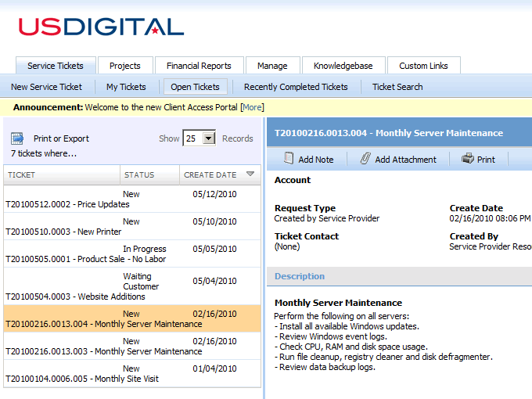This screenshot has height=399, width=532.
Task: Click the Print or Export label
Action: (x=61, y=138)
